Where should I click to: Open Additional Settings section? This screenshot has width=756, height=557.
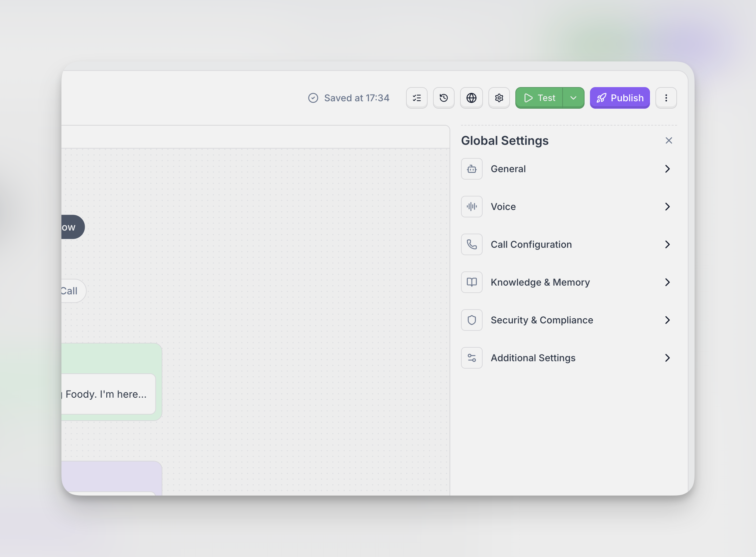click(x=533, y=358)
